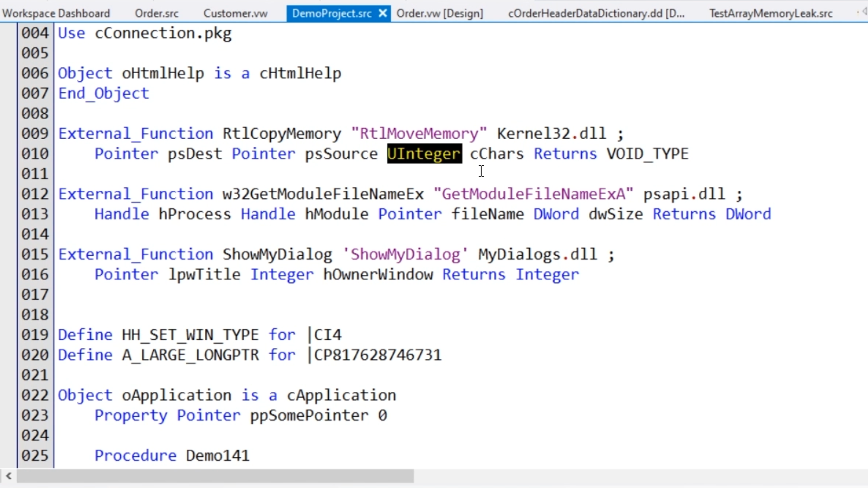Image resolution: width=868 pixels, height=488 pixels.
Task: Place cursor on the Procedure Demo141 line
Action: 217,455
